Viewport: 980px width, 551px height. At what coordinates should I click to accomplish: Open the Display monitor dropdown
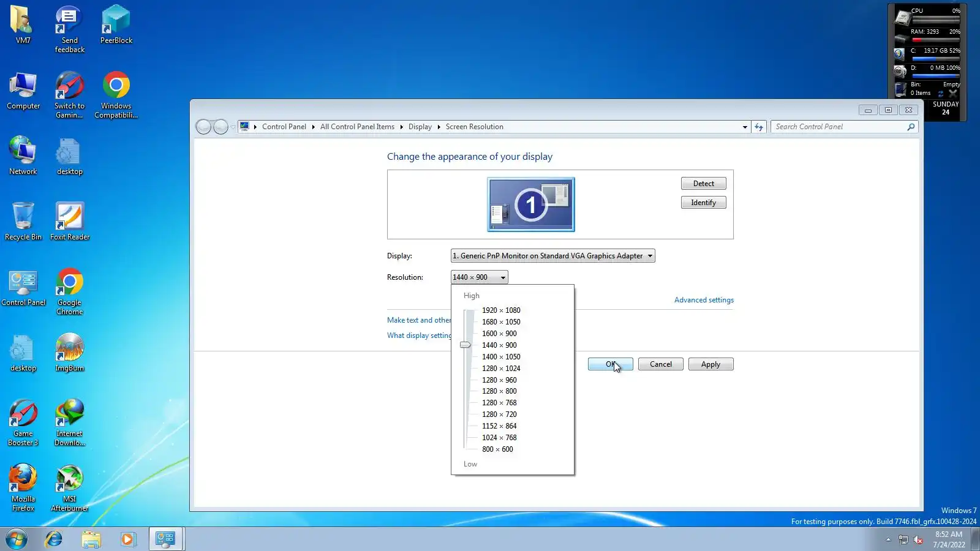[552, 256]
